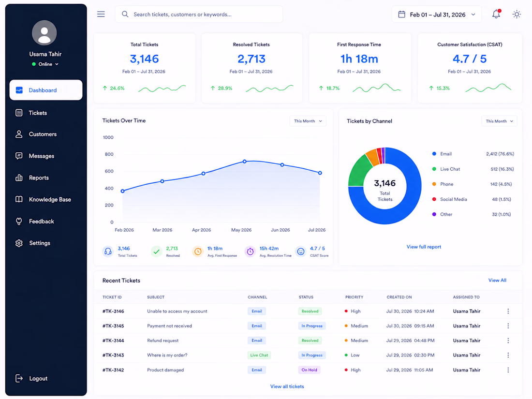This screenshot has width=532, height=399.
Task: Click the Reports bar chart icon
Action: [x=19, y=177]
